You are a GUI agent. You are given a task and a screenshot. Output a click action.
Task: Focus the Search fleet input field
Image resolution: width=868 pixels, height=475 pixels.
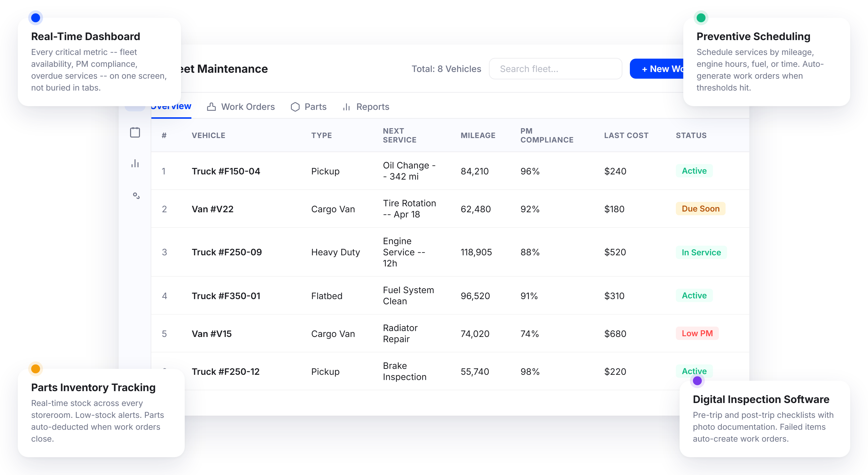pyautogui.click(x=555, y=69)
